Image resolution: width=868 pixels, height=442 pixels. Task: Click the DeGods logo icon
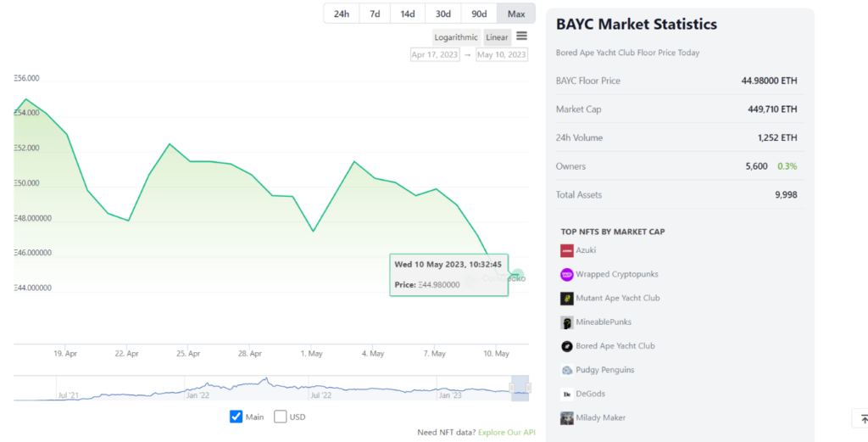click(x=567, y=394)
